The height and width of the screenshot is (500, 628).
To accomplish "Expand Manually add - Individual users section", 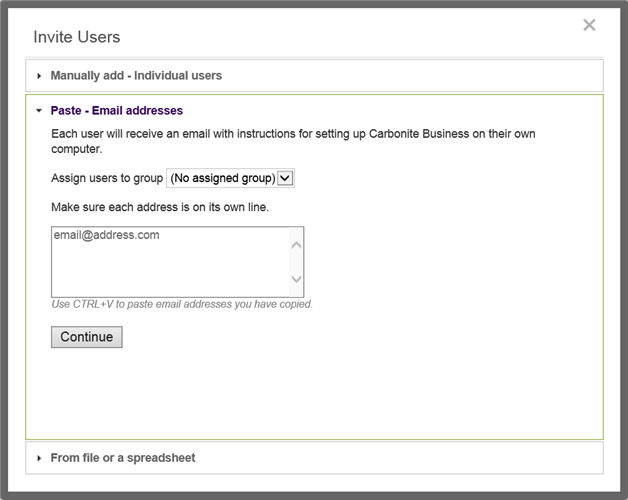I will point(314,76).
